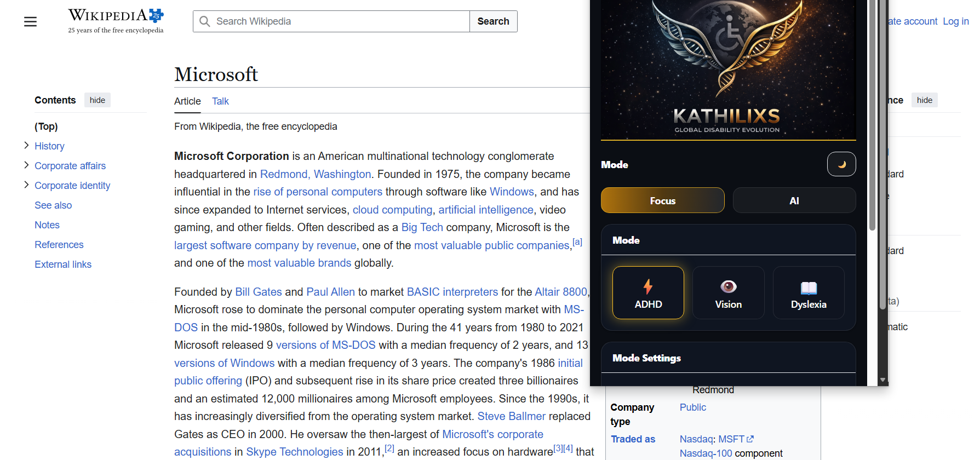This screenshot has width=980, height=460.
Task: Go to (Top) in contents
Action: (46, 127)
